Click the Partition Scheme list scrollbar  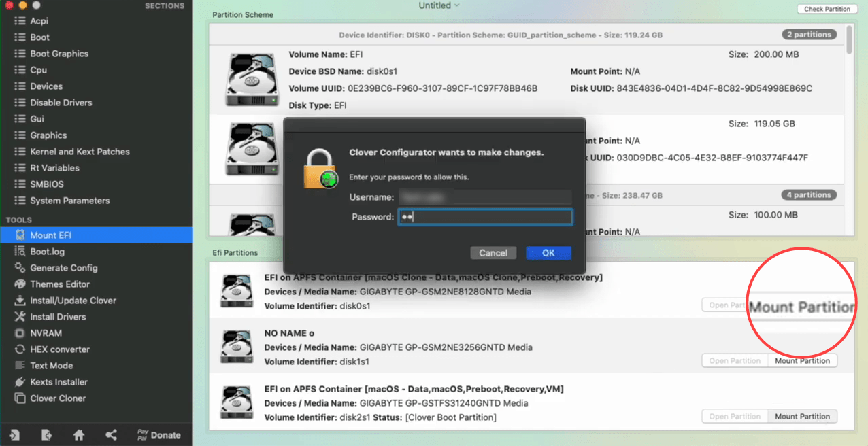850,39
